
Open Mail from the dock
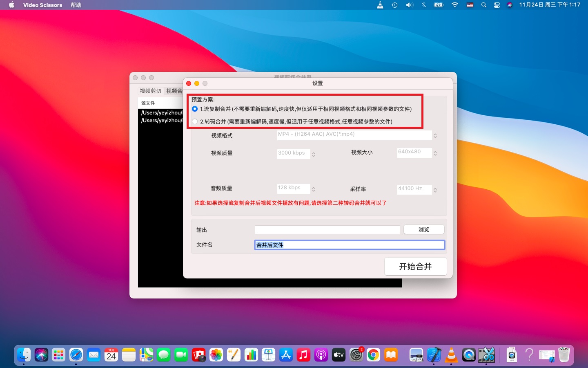(94, 355)
